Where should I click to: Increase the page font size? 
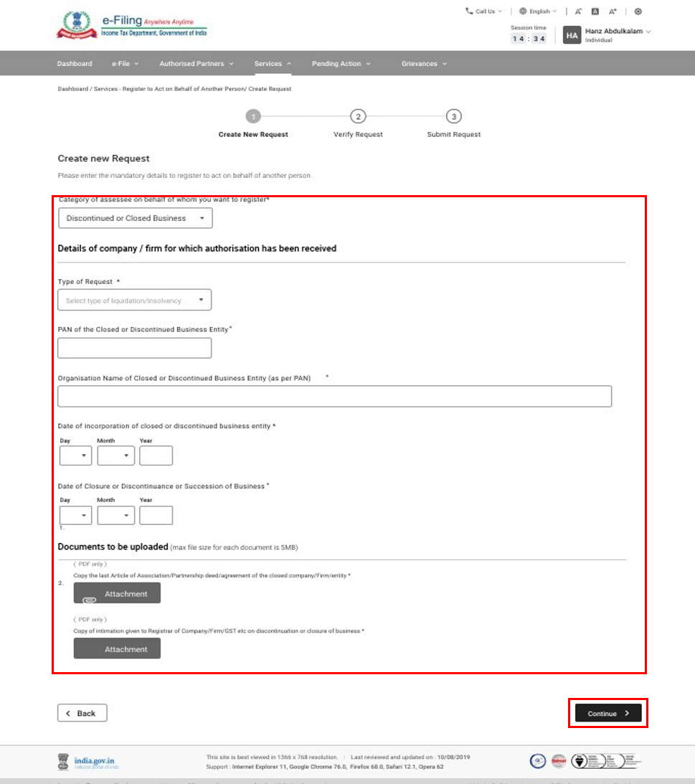click(x=613, y=11)
